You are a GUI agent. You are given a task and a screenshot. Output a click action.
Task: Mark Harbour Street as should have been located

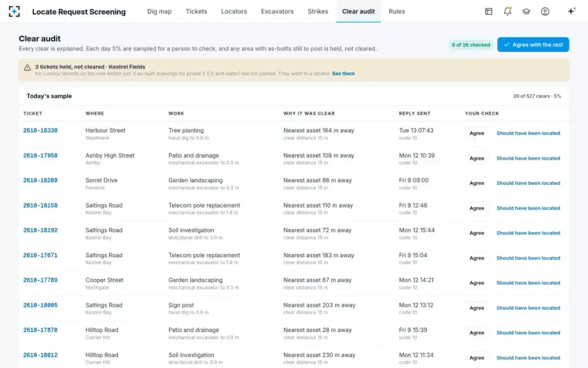528,133
